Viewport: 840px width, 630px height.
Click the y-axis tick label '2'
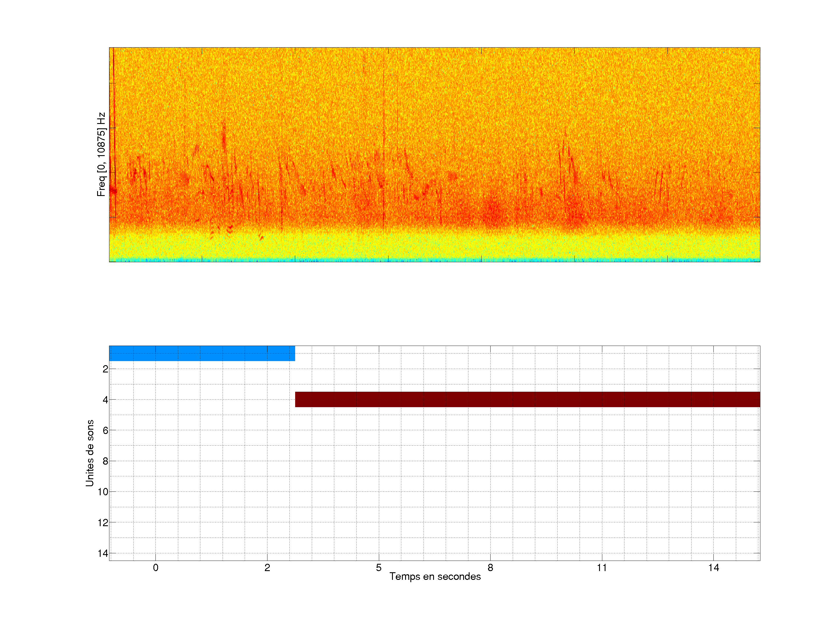[105, 369]
